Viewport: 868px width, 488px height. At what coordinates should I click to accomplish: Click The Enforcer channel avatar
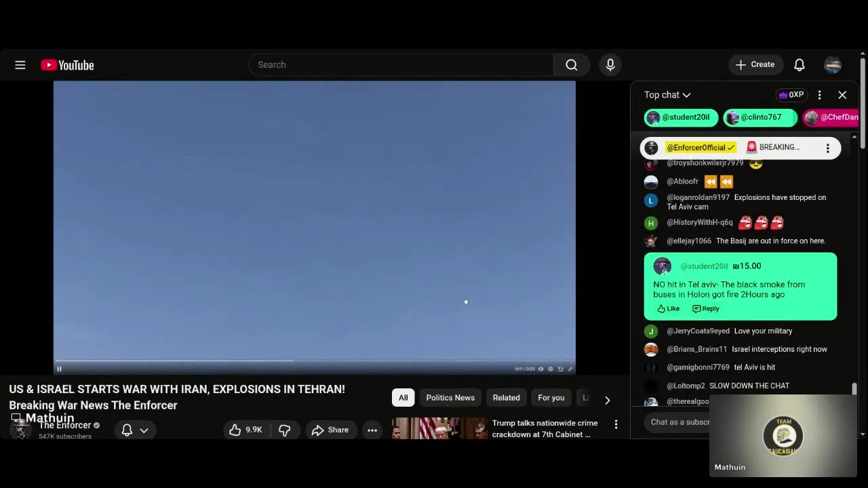(20, 430)
